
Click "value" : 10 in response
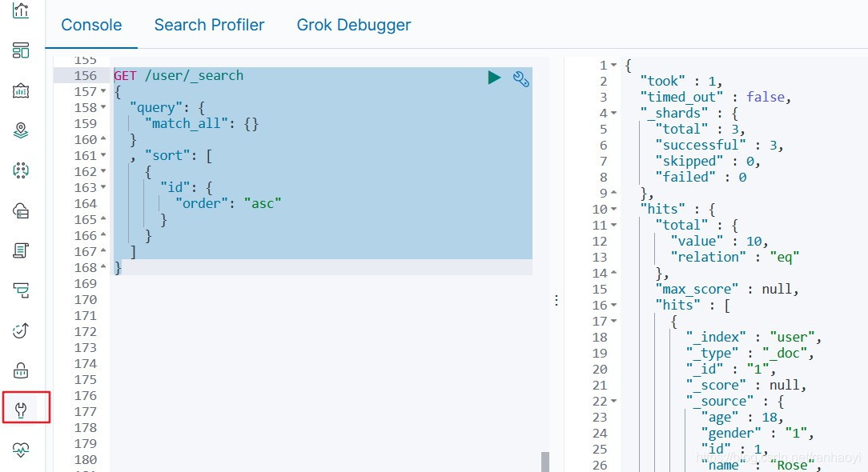[719, 242]
